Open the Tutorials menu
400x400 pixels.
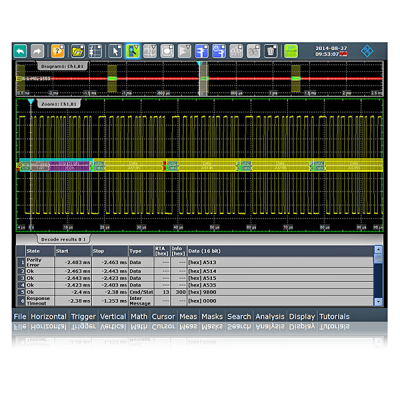(x=334, y=316)
